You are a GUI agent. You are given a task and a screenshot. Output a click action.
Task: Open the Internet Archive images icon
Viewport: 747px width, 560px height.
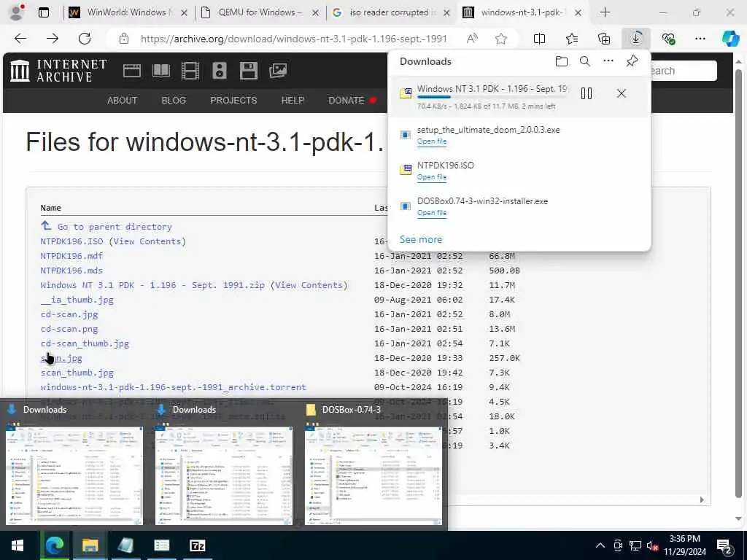point(278,71)
